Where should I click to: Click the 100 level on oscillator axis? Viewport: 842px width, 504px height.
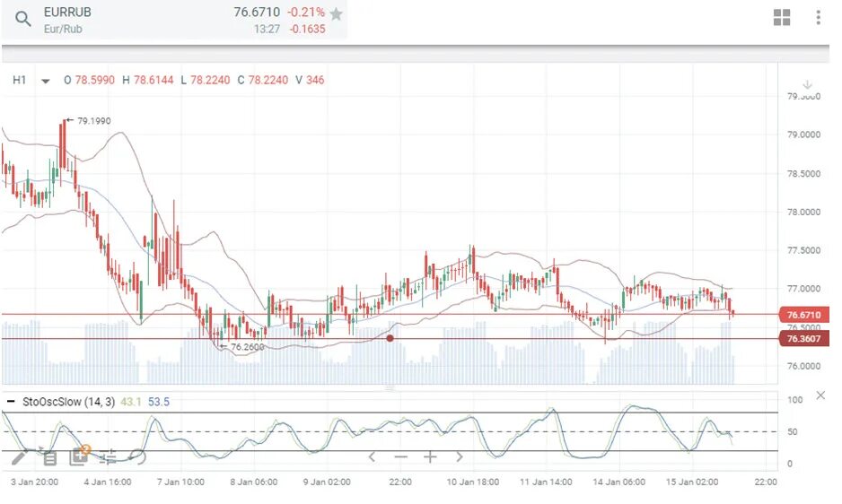click(x=794, y=400)
